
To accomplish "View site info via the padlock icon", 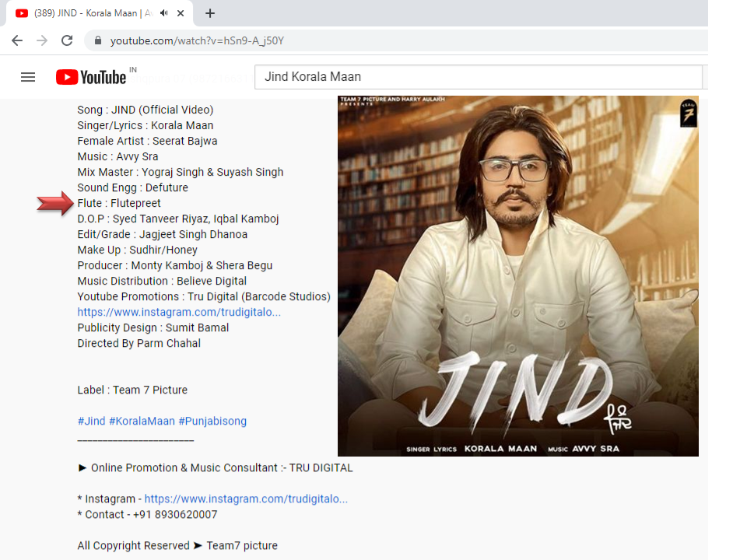I will tap(98, 40).
